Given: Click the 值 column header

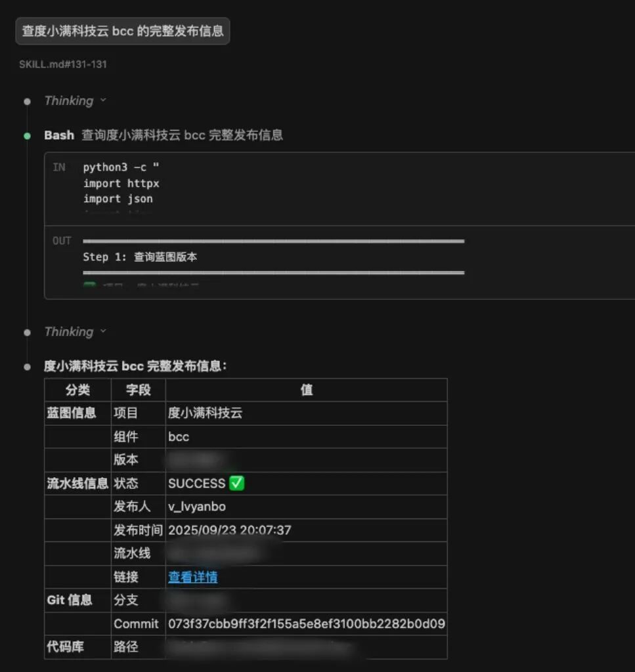Looking at the screenshot, I should pyautogui.click(x=306, y=390).
